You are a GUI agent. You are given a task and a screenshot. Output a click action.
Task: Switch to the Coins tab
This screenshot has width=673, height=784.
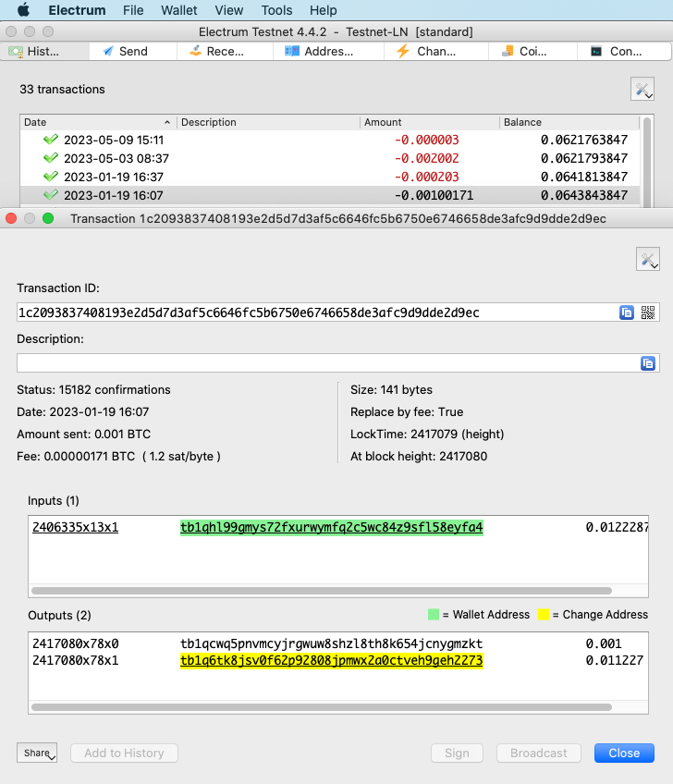pos(532,52)
